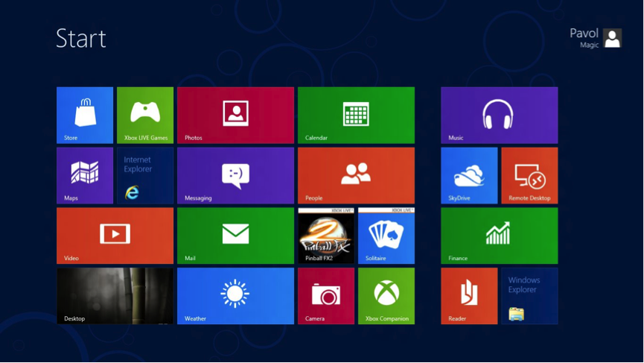
Task: Switch to the Desktop tile
Action: pos(115,296)
